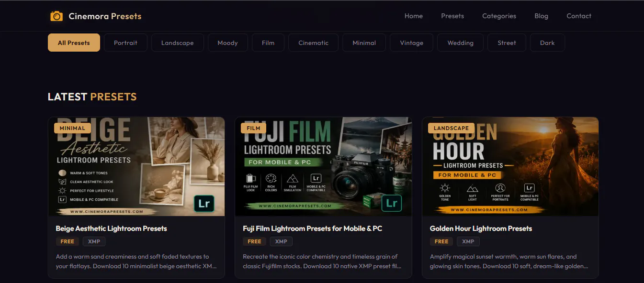This screenshot has height=283, width=644.
Task: Visit the Blog page
Action: point(541,16)
